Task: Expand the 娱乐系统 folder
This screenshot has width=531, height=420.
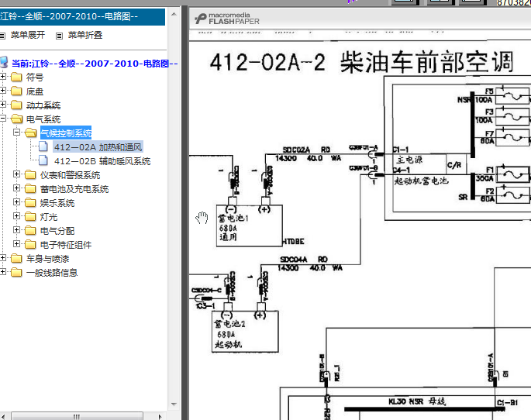Action: 16,201
